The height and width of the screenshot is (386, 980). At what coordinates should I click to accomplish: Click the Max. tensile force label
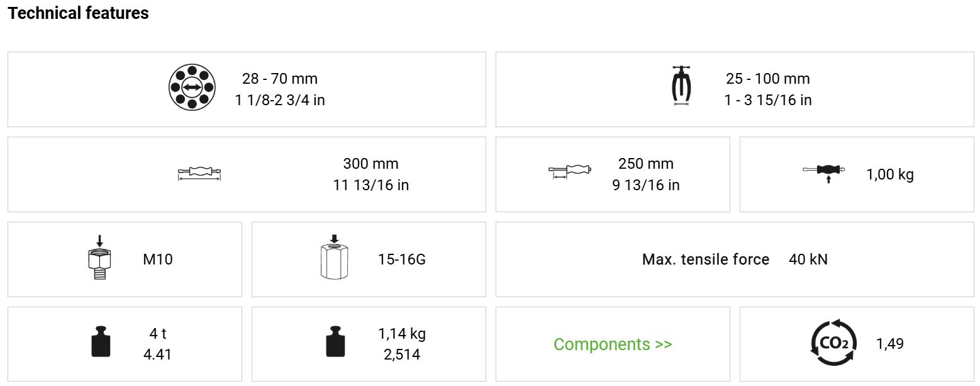705,259
